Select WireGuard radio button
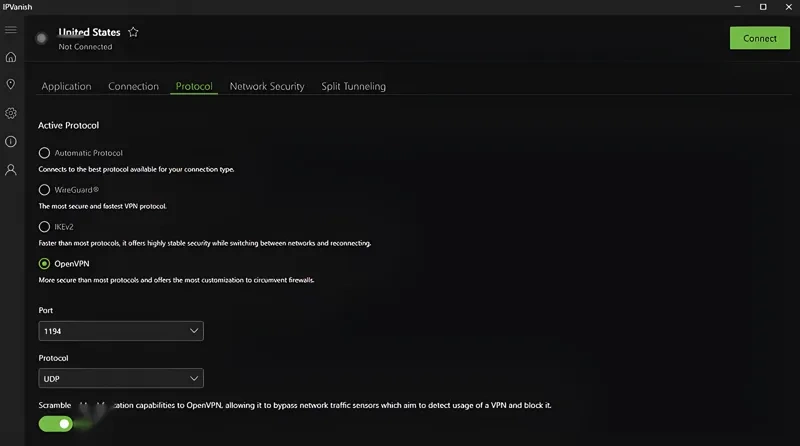The width and height of the screenshot is (800, 446). [44, 190]
